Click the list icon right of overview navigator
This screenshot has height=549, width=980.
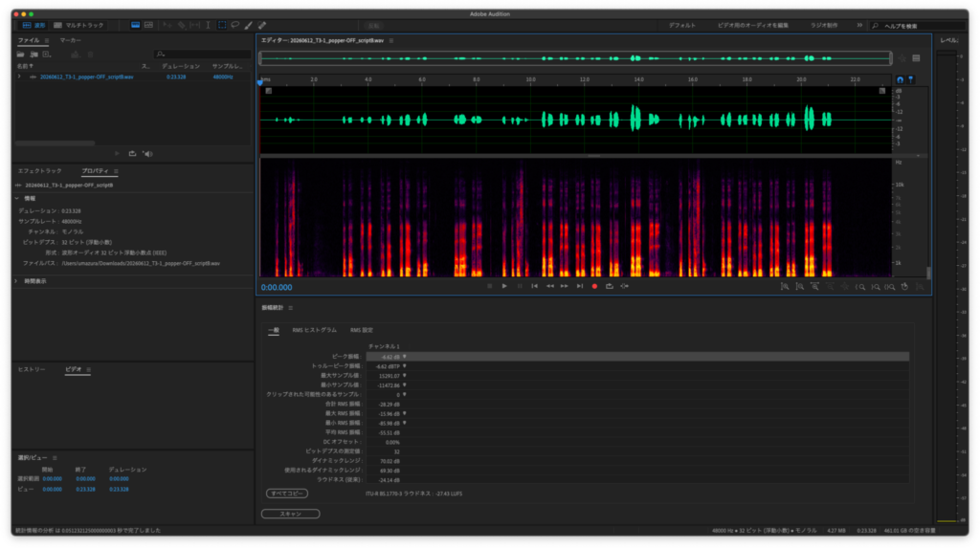click(x=916, y=58)
